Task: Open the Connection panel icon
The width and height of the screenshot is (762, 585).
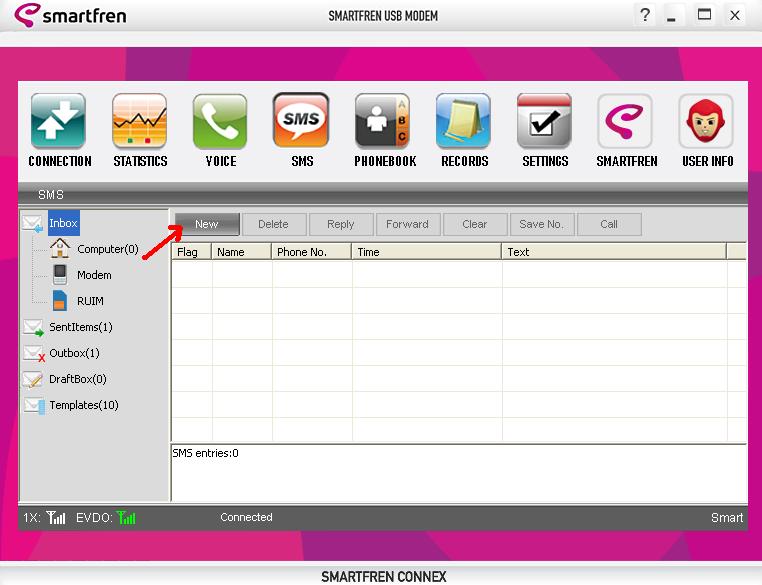Action: (x=58, y=121)
